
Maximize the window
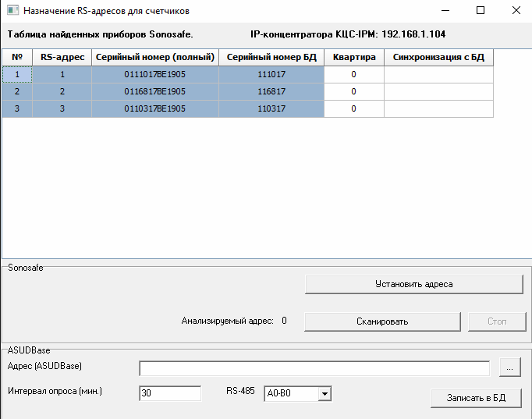[481, 11]
